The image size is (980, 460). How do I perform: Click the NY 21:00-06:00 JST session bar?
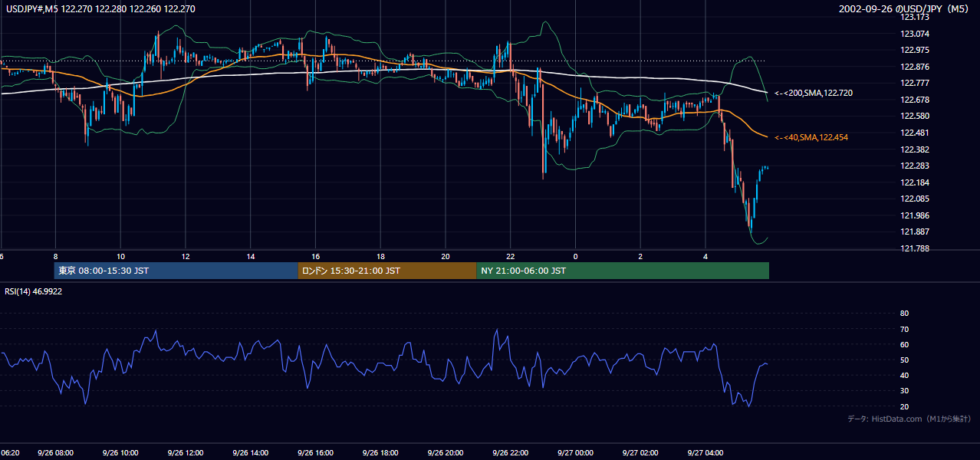pyautogui.click(x=622, y=271)
